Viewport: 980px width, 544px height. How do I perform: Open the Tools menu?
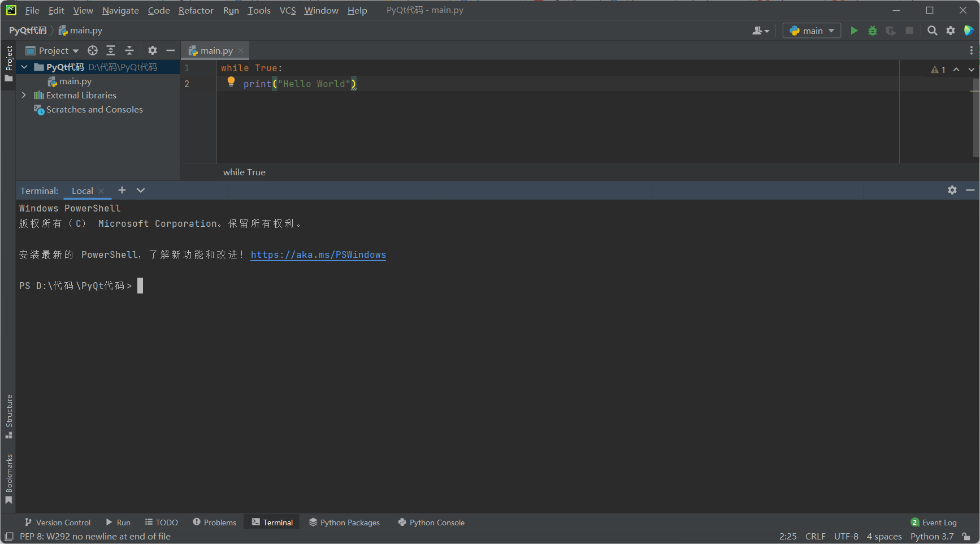click(259, 10)
